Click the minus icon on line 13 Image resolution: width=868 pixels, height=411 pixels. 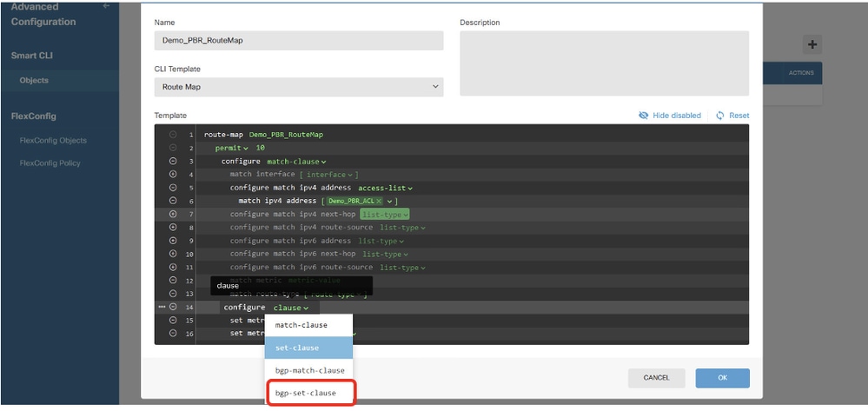[x=173, y=294]
